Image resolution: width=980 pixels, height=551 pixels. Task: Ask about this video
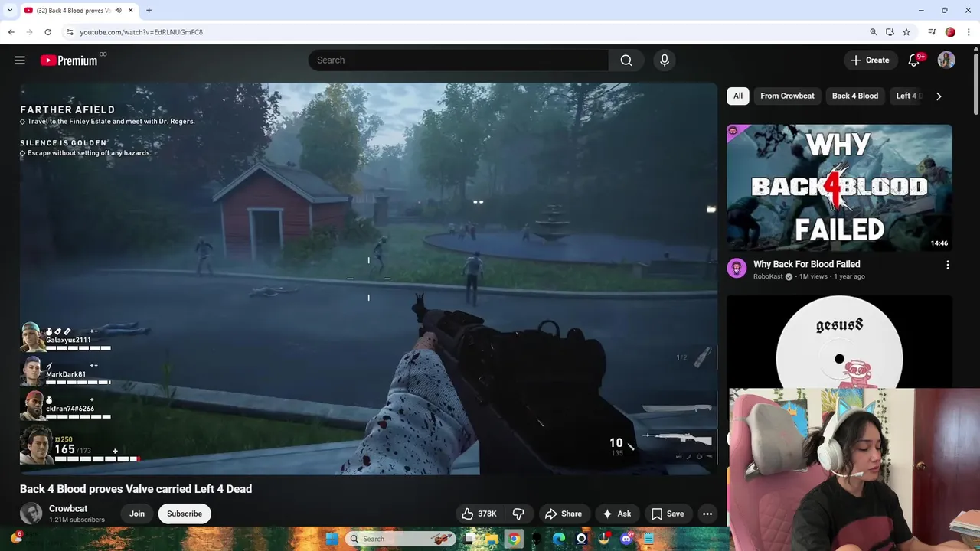[617, 514]
